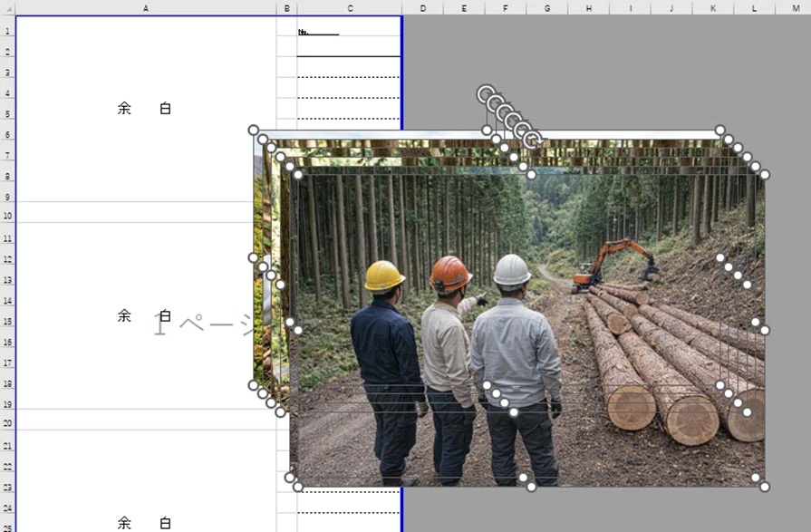Select column I header

coord(630,8)
